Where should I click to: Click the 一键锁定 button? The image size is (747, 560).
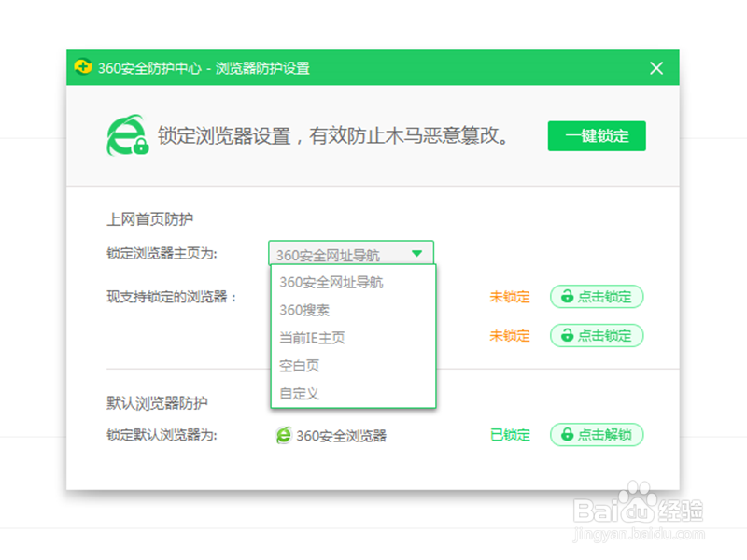[x=597, y=136]
